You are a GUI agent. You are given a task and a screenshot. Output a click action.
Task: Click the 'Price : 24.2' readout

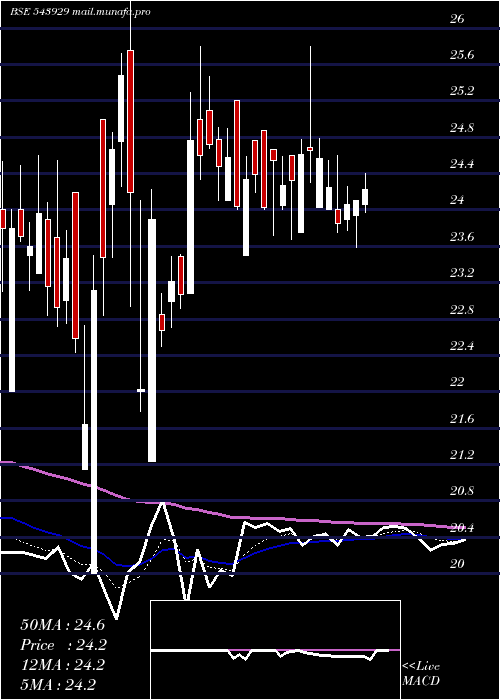coord(62,645)
